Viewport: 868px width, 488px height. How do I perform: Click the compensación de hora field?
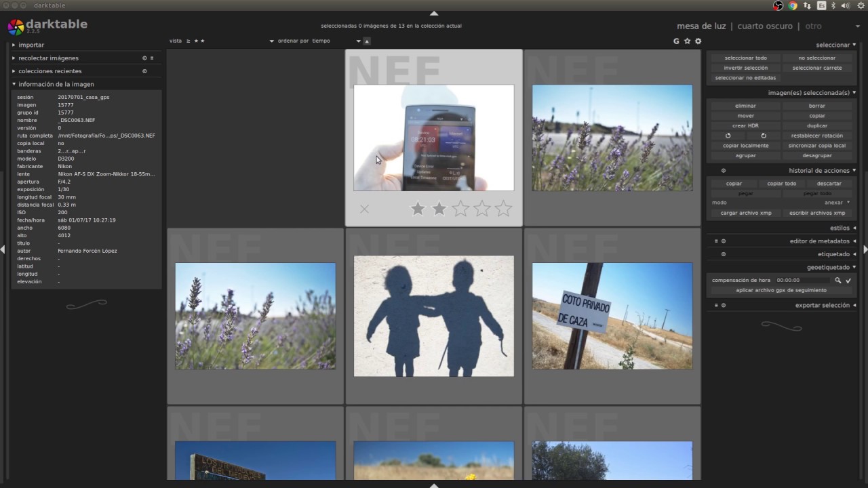coord(803,280)
